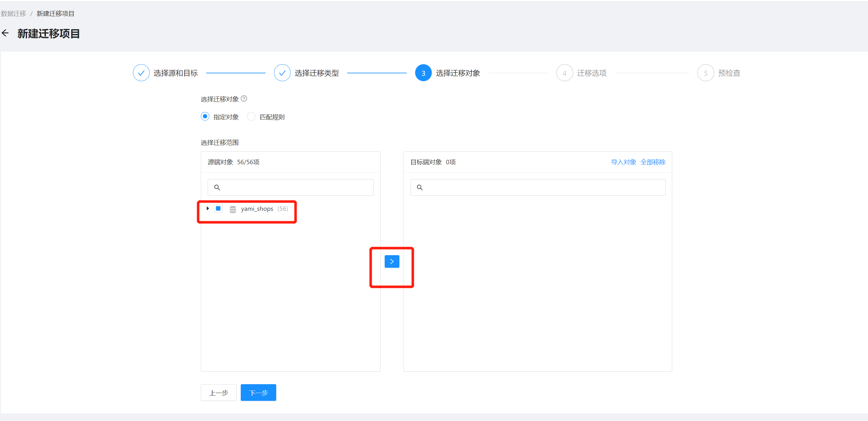Click the target panel search magnifier icon
This screenshot has height=421, width=868.
[420, 188]
